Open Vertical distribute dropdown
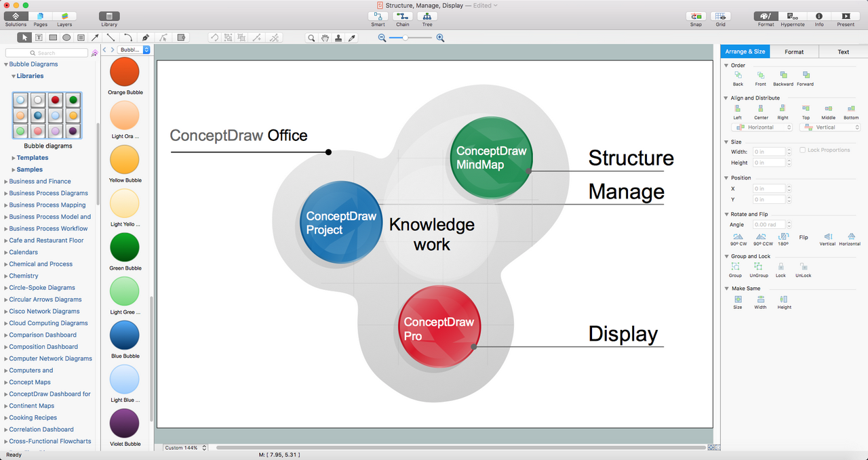 [x=830, y=127]
